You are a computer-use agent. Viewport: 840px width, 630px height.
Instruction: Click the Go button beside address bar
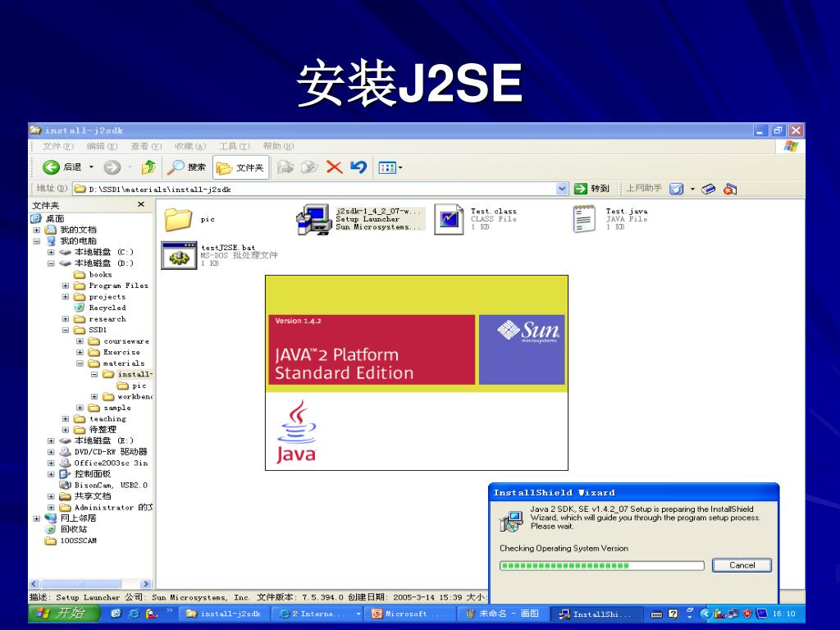coord(591,189)
